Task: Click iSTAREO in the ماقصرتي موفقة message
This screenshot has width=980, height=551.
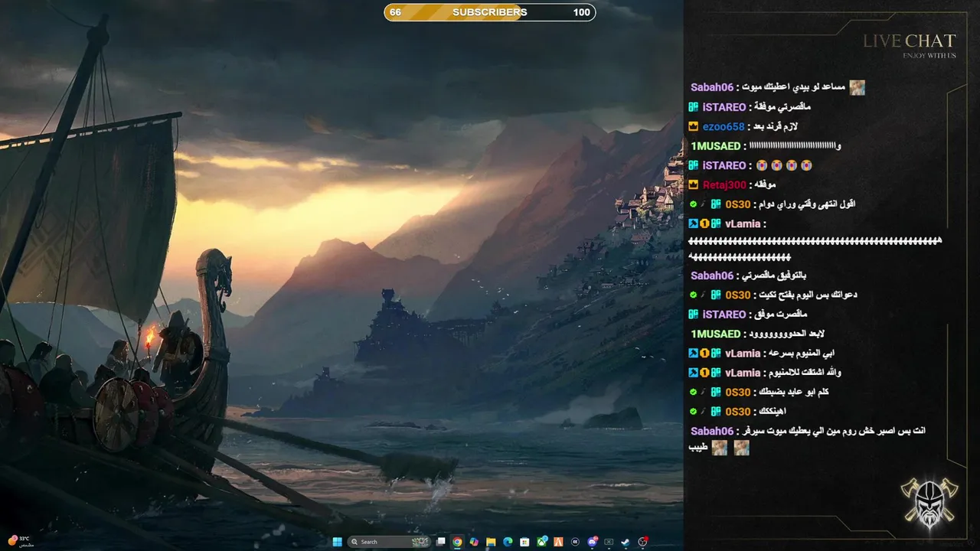Action: (x=724, y=107)
